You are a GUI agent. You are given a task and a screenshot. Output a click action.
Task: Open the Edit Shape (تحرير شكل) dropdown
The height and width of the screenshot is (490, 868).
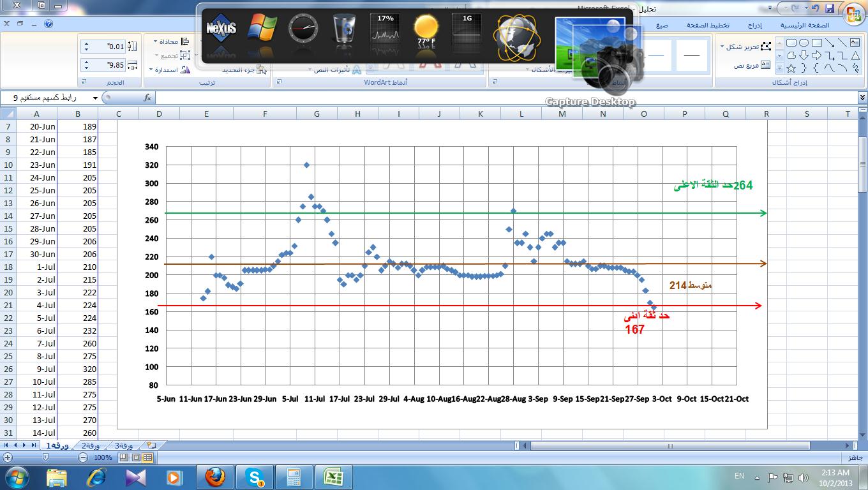[746, 47]
